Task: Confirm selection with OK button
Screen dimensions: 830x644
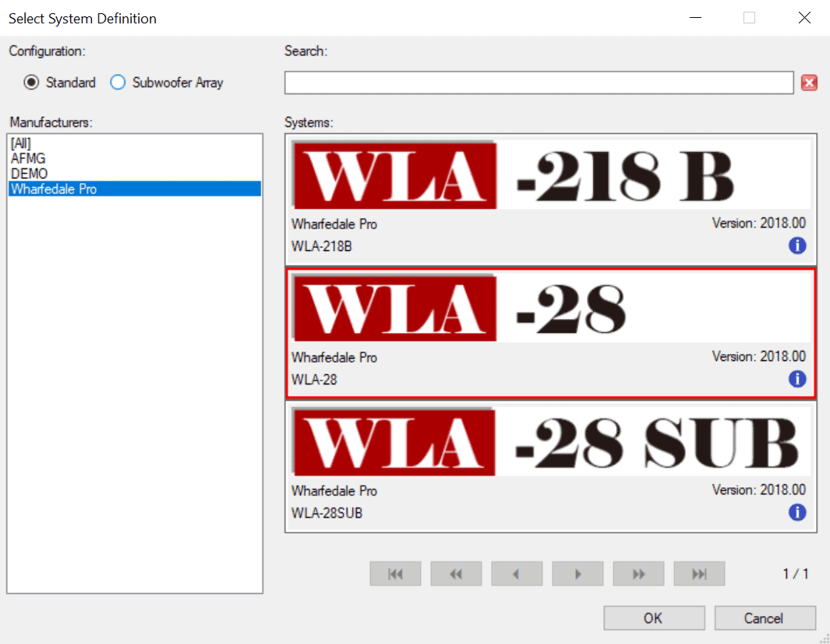Action: [x=654, y=618]
